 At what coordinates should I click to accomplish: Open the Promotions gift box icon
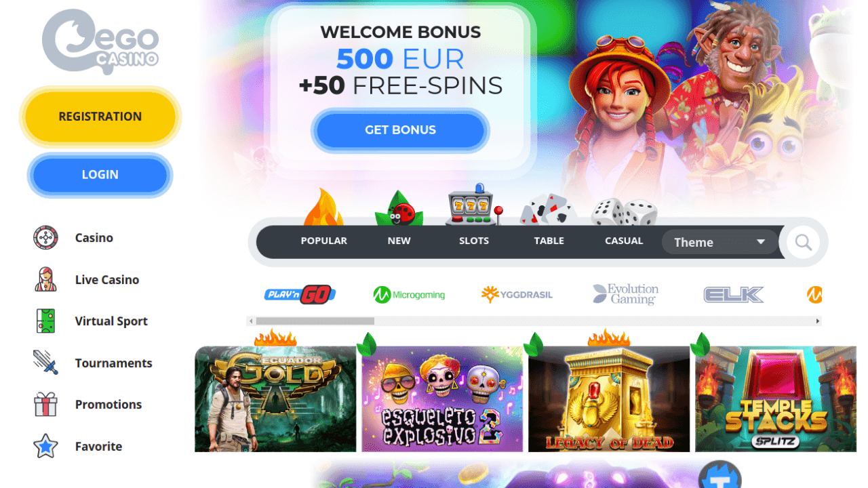pyautogui.click(x=45, y=405)
